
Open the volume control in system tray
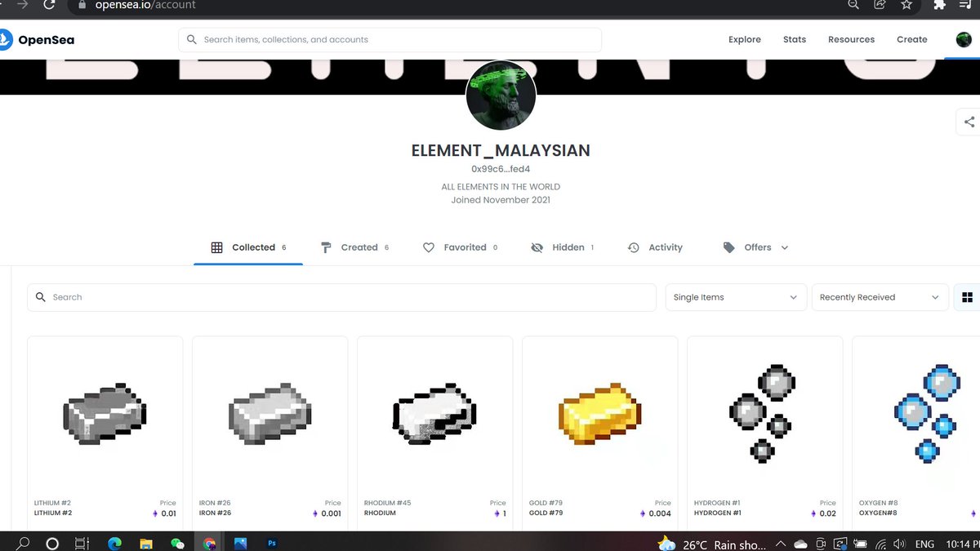click(899, 544)
